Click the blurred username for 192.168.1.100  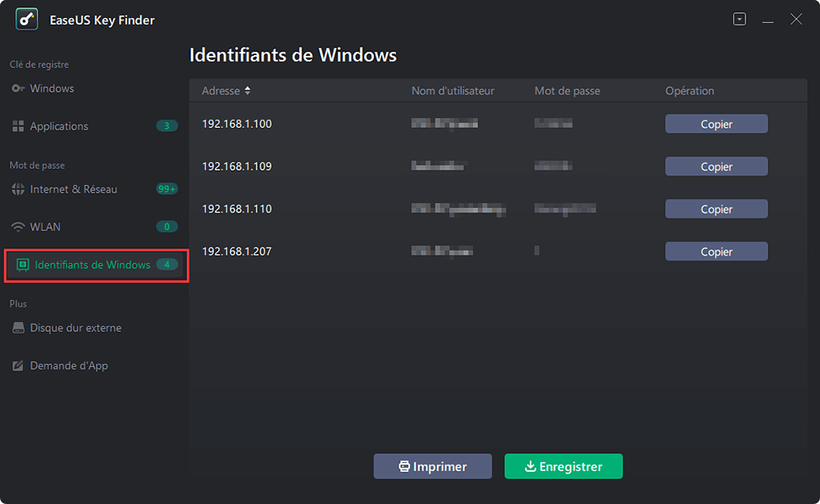(444, 124)
